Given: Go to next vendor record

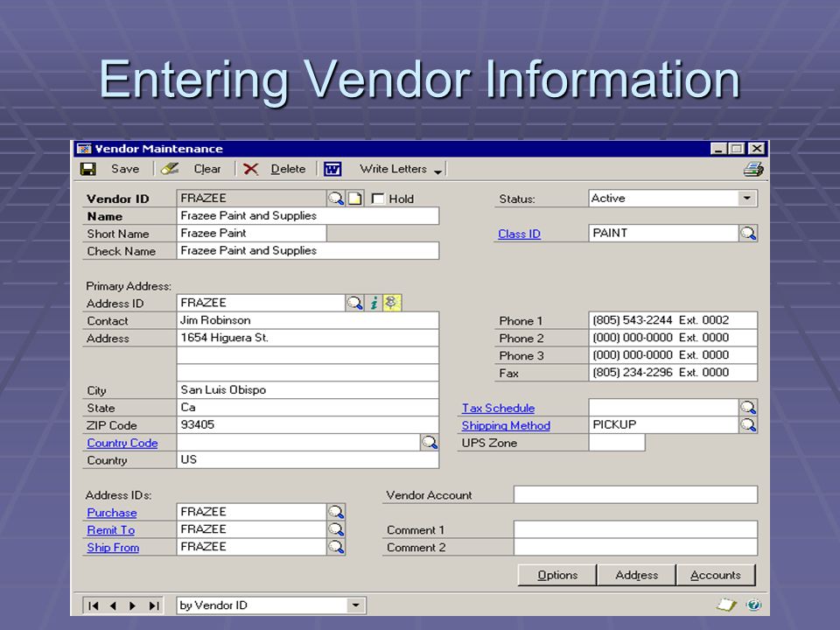Looking at the screenshot, I should (132, 605).
